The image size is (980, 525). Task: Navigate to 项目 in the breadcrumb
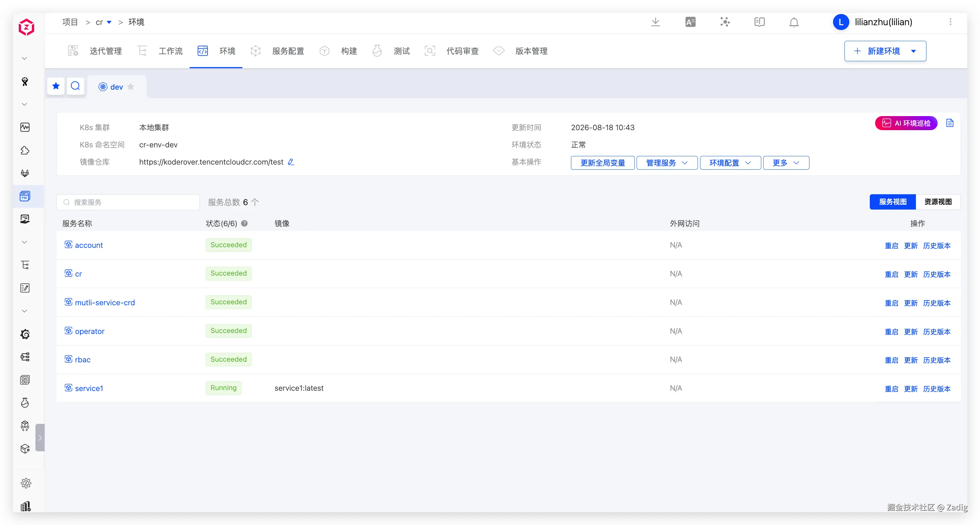click(70, 22)
